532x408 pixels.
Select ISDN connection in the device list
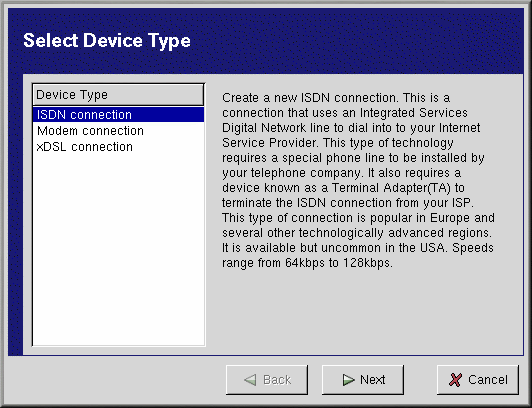[118, 115]
